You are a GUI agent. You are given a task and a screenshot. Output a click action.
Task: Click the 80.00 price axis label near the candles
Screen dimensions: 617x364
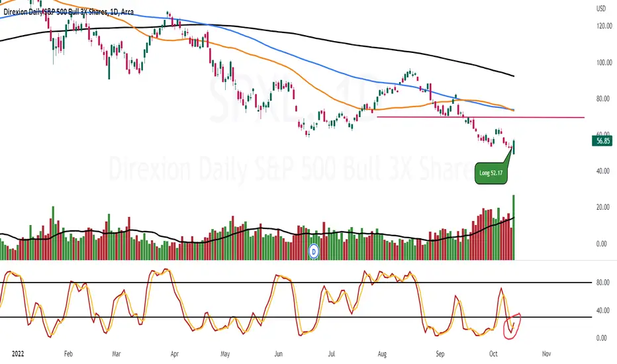point(603,99)
